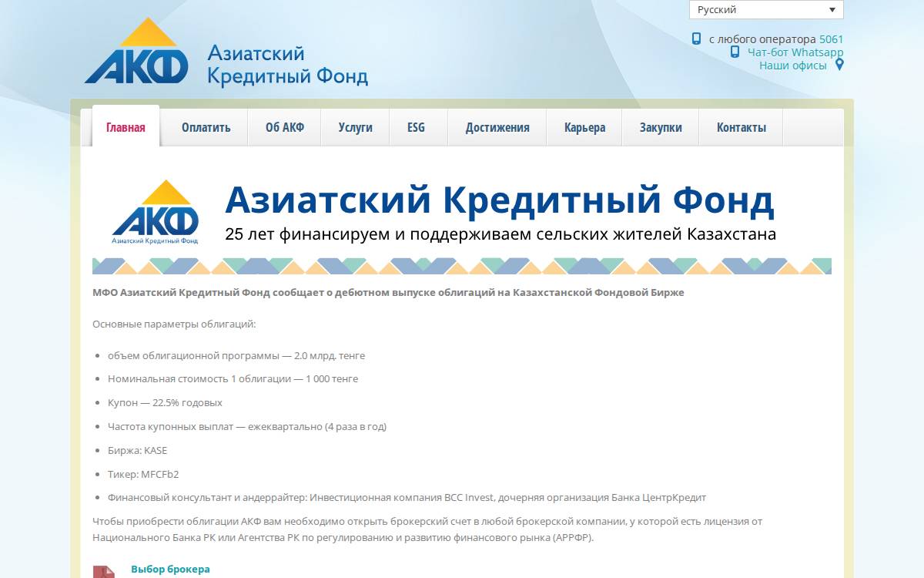
Task: Click the 'Основные параметры облигаций:' text
Action: click(x=174, y=324)
